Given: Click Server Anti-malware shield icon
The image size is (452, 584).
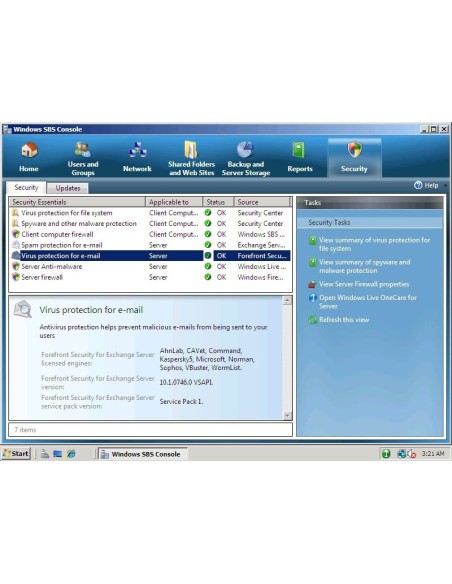Looking at the screenshot, I should point(16,266).
